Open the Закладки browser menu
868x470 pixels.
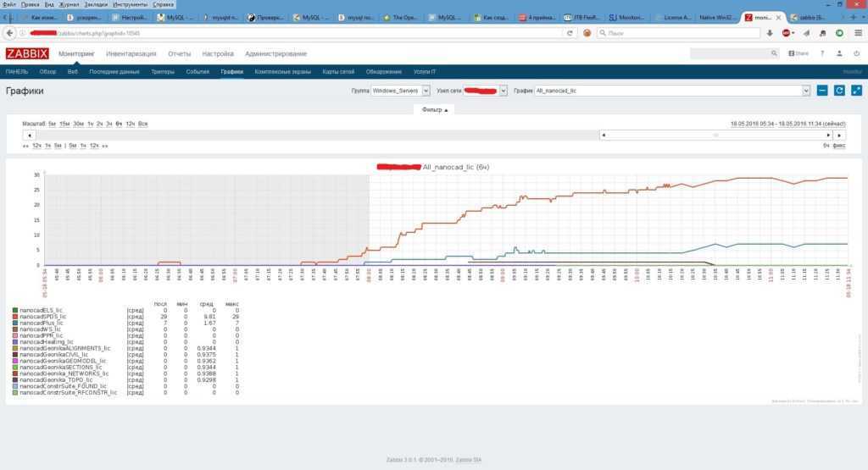(x=96, y=4)
